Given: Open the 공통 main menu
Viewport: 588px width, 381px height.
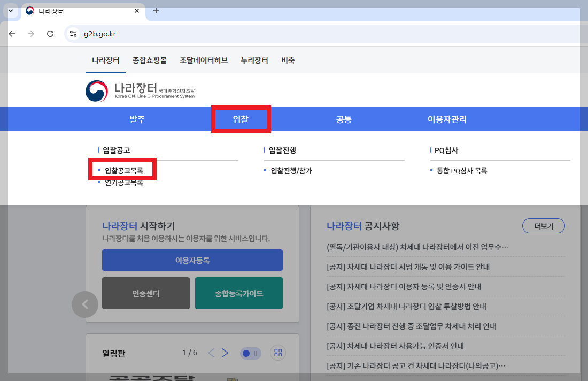Looking at the screenshot, I should tap(344, 119).
